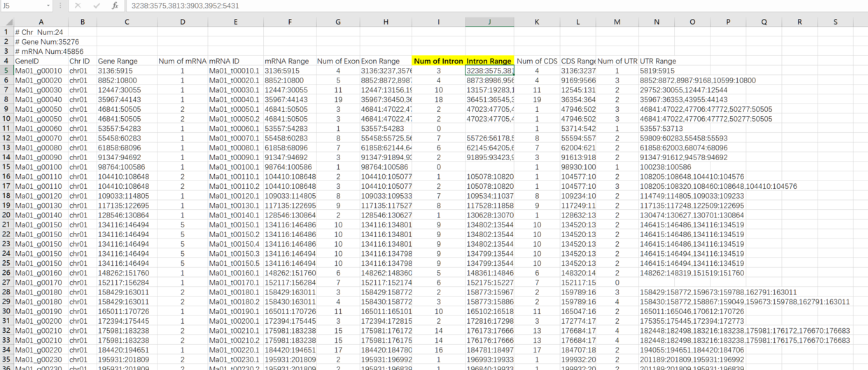Click mRNA ID cell 'Ma01_t00090.1'

pos(235,157)
